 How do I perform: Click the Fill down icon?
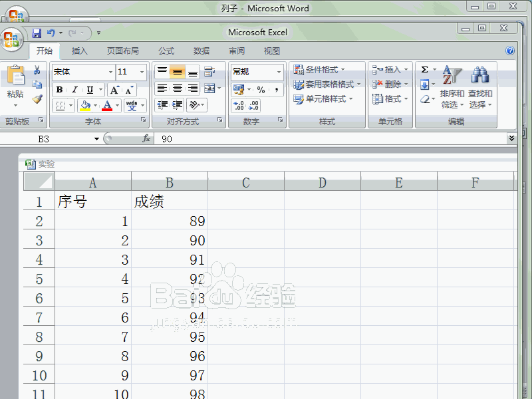pyautogui.click(x=425, y=84)
